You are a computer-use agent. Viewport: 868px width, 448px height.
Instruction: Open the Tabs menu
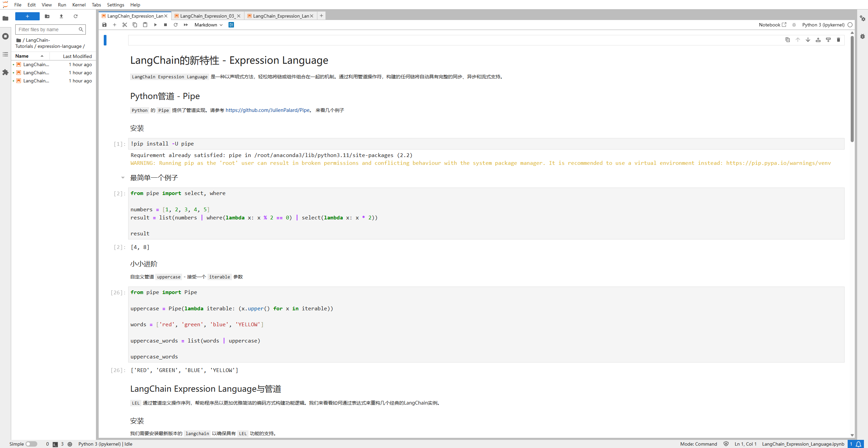point(96,5)
